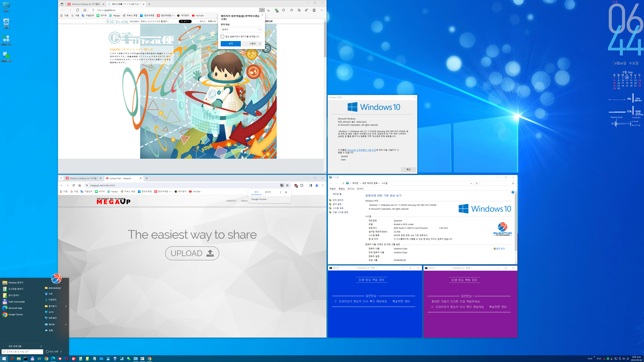Open 파일(F) menu in 시스템 window
644x362 pixels.
coord(333,189)
